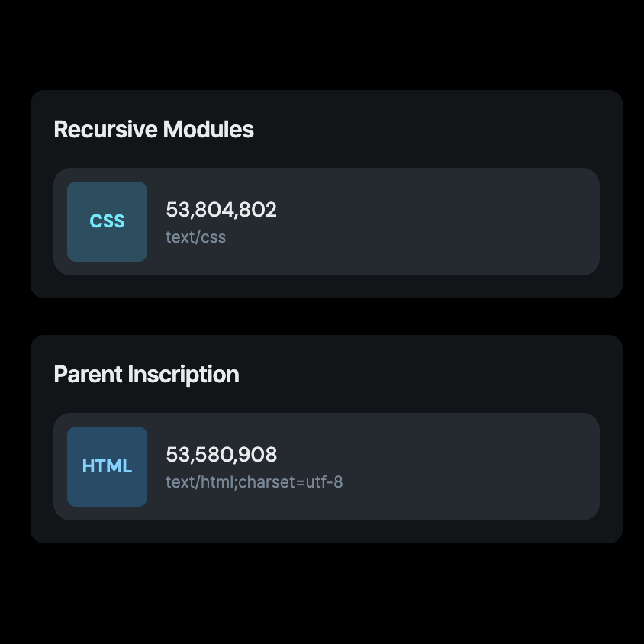This screenshot has height=644, width=644.
Task: Click the Recursive Modules heading
Action: (x=153, y=130)
